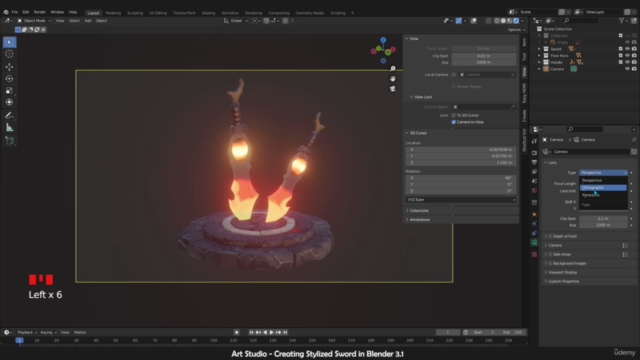Viewport: 640px width, 360px height.
Task: Activate the Transform tool
Action: [9, 102]
